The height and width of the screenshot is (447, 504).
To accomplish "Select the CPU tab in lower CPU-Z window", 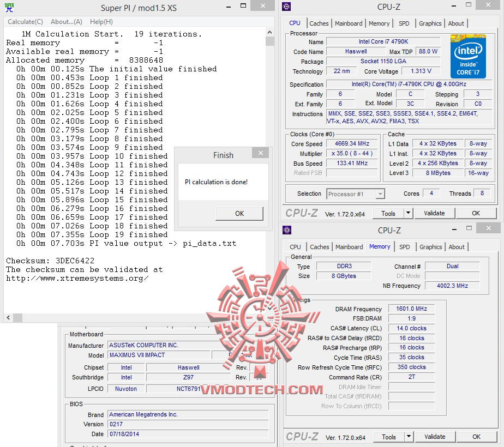I will click(x=295, y=247).
